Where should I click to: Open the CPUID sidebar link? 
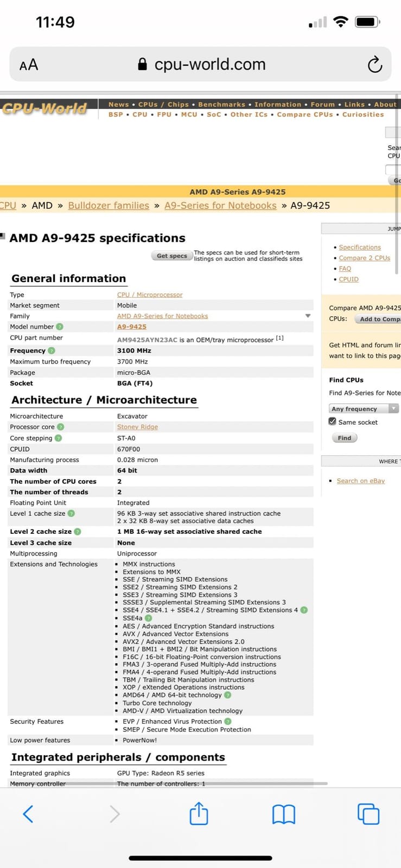(349, 279)
